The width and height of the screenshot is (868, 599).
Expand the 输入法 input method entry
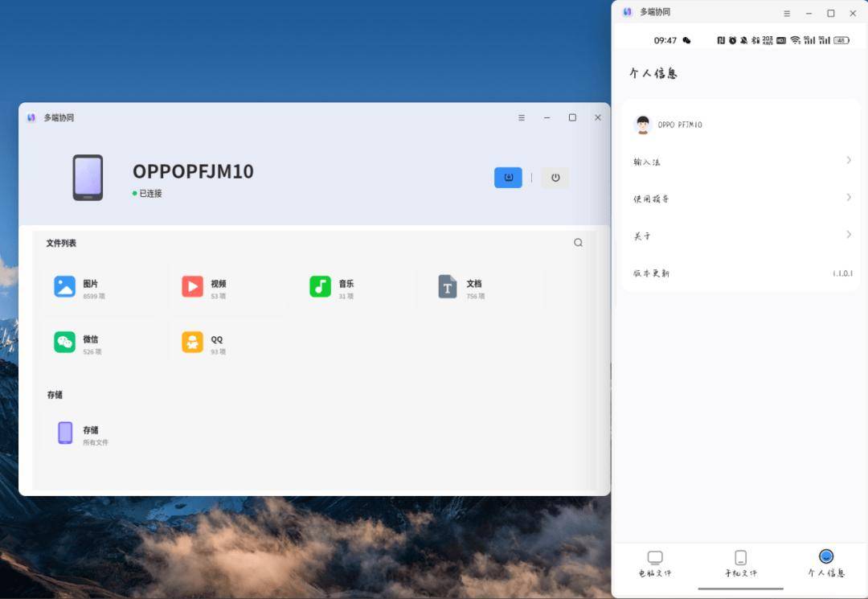pos(742,161)
